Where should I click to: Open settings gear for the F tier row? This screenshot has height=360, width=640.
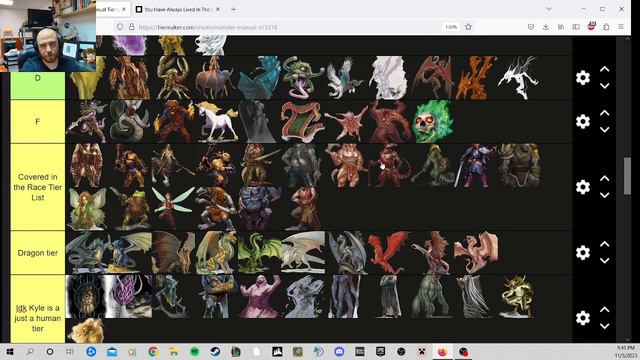pyautogui.click(x=583, y=121)
